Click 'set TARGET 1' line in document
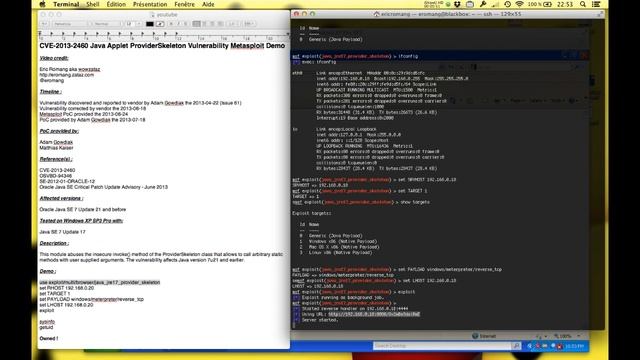 55,293
